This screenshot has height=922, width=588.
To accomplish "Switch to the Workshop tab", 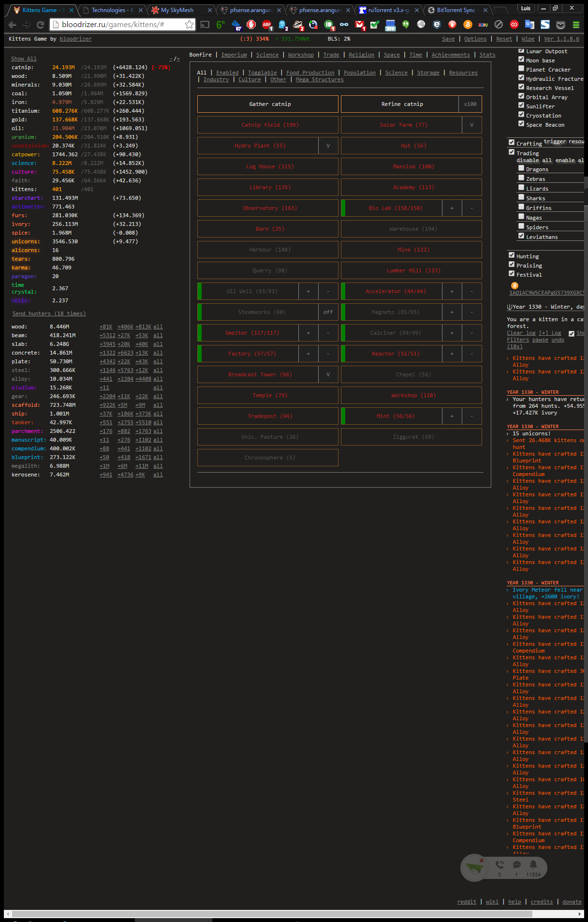I will pos(300,55).
